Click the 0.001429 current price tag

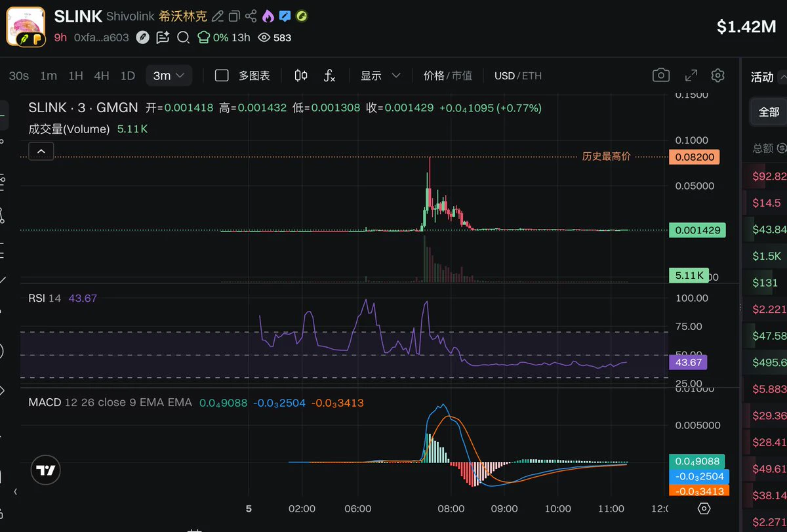(696, 230)
